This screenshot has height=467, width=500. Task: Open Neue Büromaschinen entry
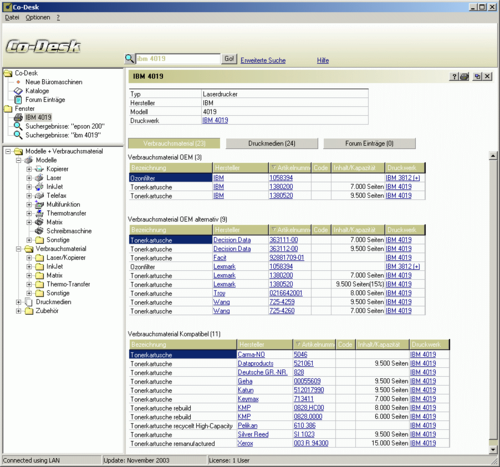coord(54,82)
